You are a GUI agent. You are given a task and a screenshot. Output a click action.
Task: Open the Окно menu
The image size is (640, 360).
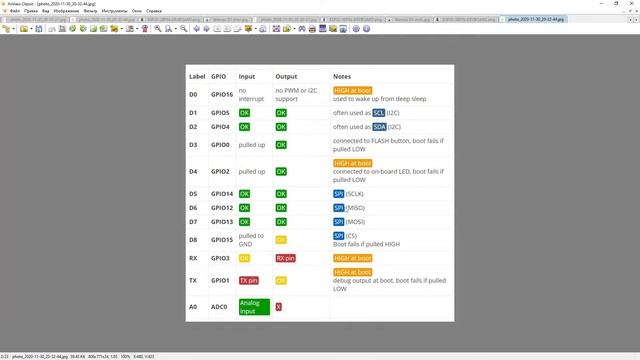(x=137, y=11)
